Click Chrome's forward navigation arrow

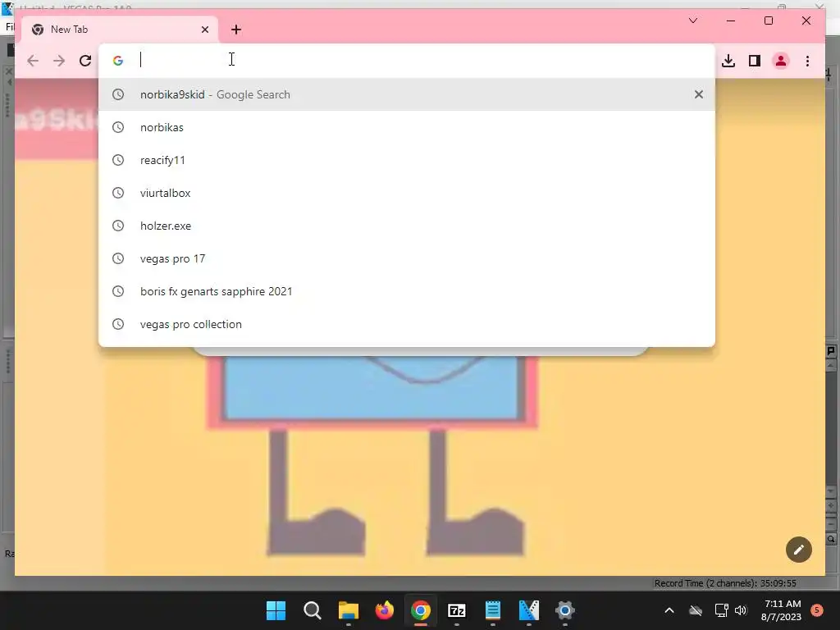[x=59, y=61]
